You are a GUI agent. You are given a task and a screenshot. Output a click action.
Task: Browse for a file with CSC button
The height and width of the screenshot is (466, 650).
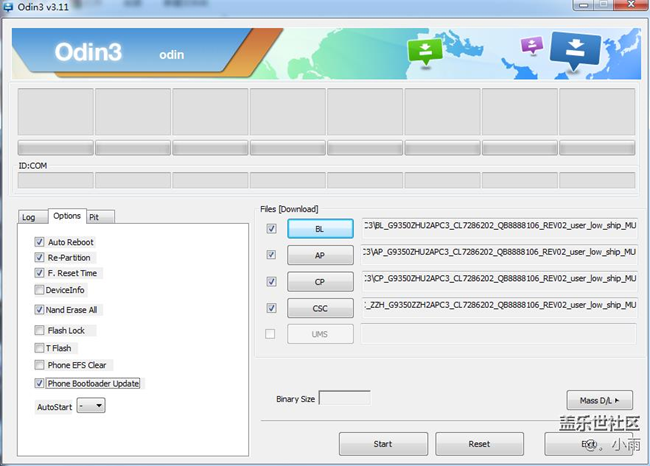[320, 308]
